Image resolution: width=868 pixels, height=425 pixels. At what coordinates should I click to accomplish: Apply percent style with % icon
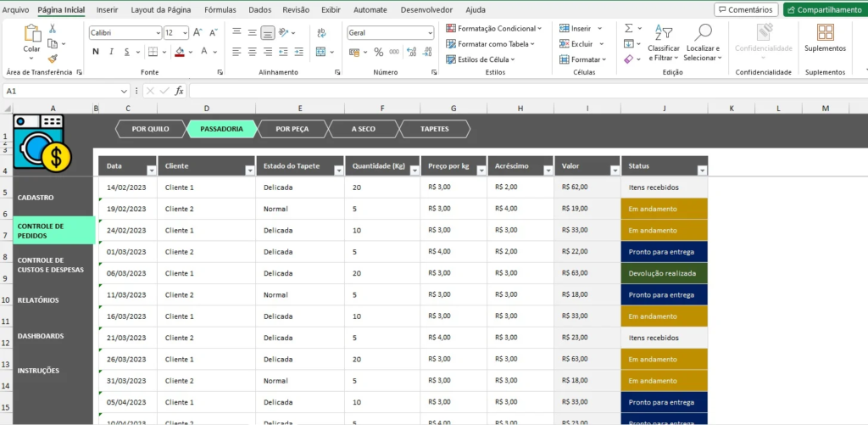click(x=378, y=52)
